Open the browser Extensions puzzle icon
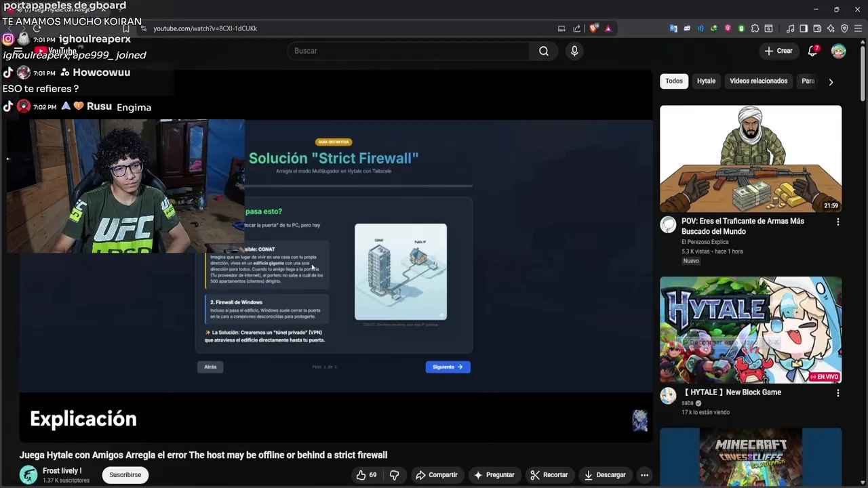The height and width of the screenshot is (488, 868). pyautogui.click(x=755, y=28)
